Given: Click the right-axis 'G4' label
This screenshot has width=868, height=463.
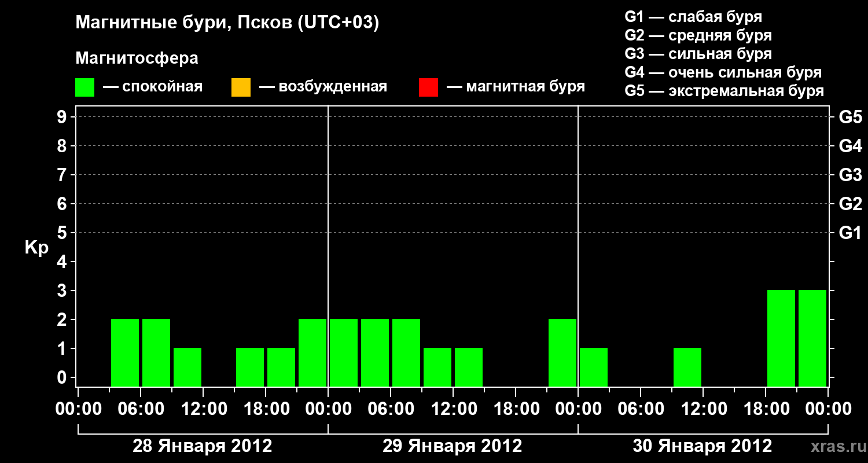Looking at the screenshot, I should [x=850, y=146].
